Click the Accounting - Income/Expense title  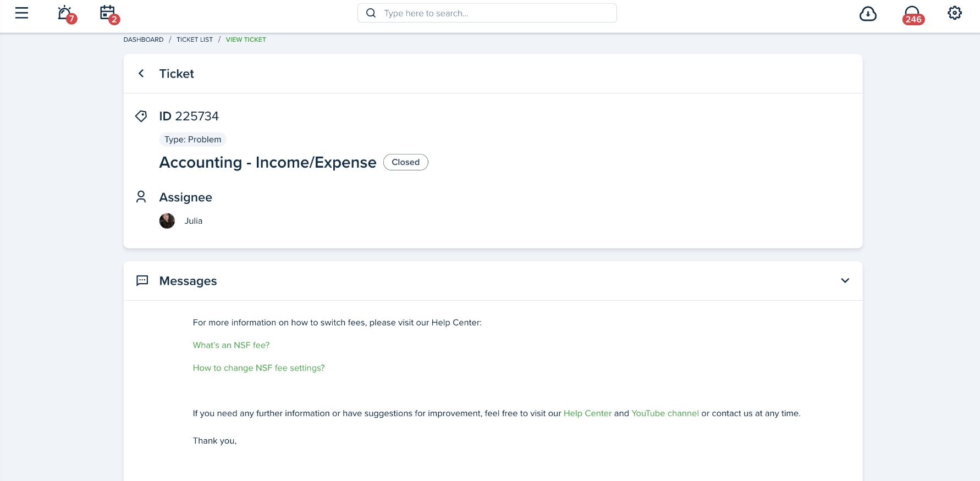coord(268,162)
